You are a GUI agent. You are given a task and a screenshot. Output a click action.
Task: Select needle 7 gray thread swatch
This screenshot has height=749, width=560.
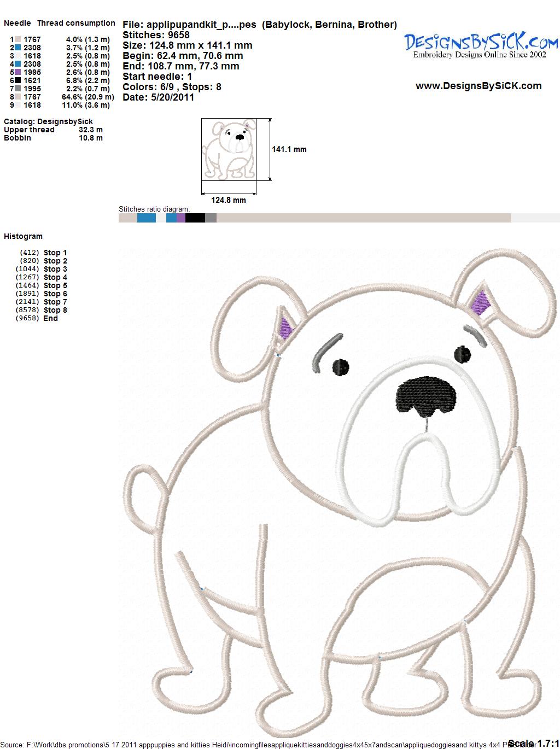point(18,89)
